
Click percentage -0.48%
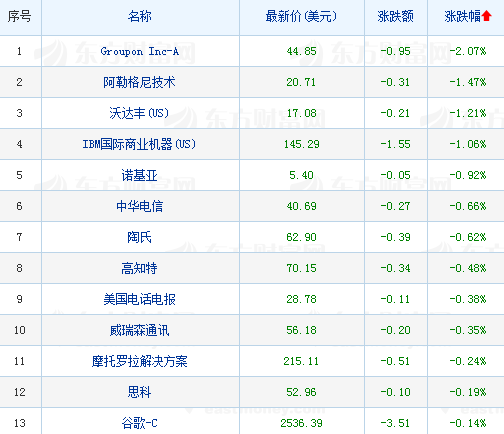(468, 268)
